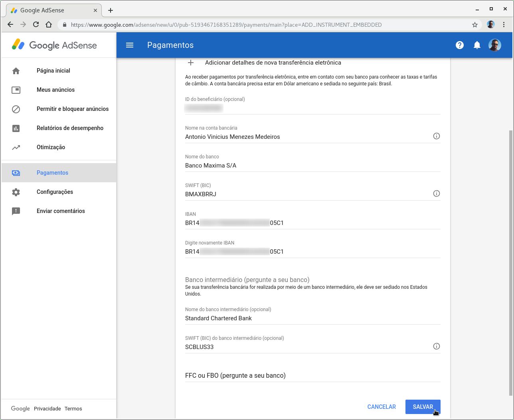View site security via the lock icon

coord(65,25)
